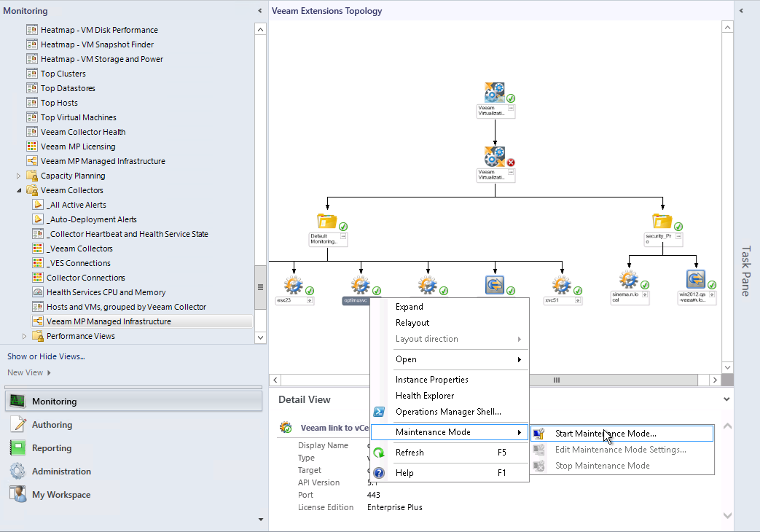Select the sinema.n.local node icon
Screen dimensions: 760x532
[629, 279]
